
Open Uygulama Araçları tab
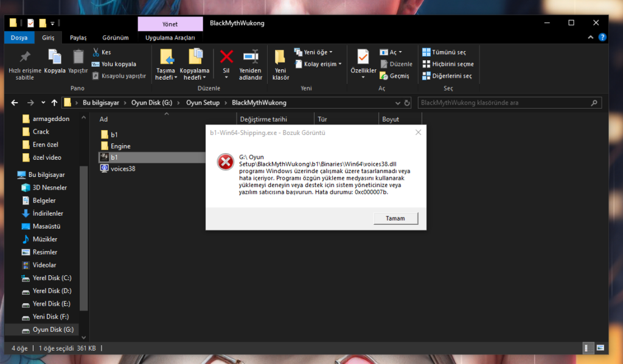click(170, 38)
